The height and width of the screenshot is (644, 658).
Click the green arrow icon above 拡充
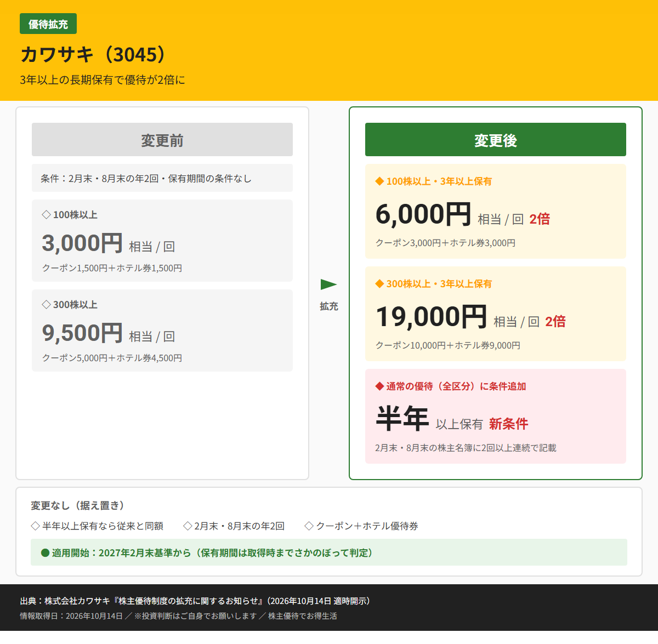coord(328,284)
